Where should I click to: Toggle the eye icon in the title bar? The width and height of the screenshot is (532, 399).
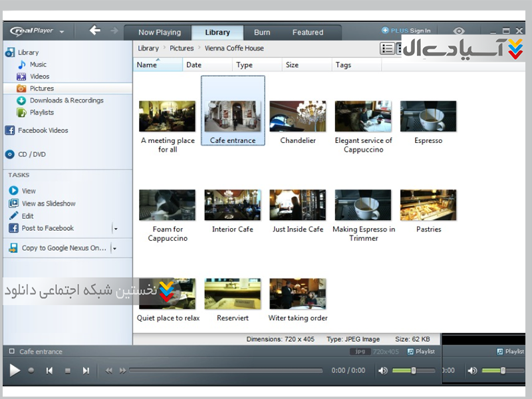pos(459,31)
